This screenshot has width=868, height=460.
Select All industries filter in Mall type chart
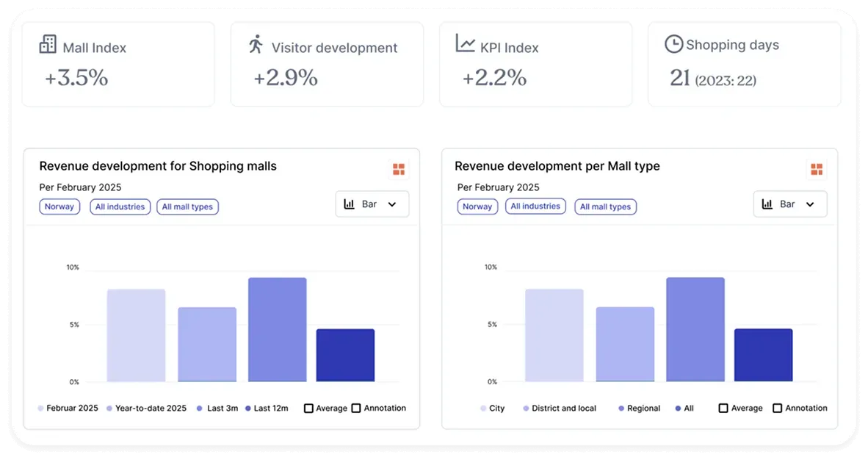point(535,206)
